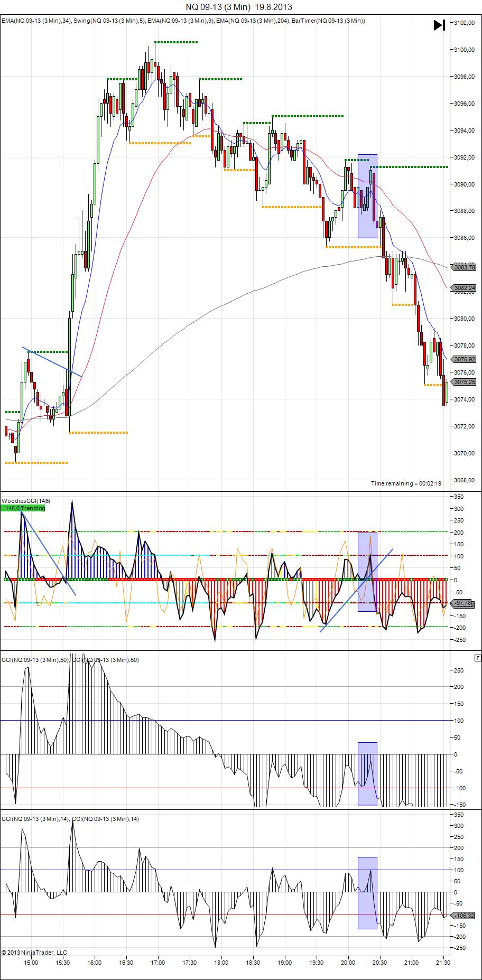Click the 3075,25 current price marker
Viewport: 482px width, 980px height.
click(465, 382)
